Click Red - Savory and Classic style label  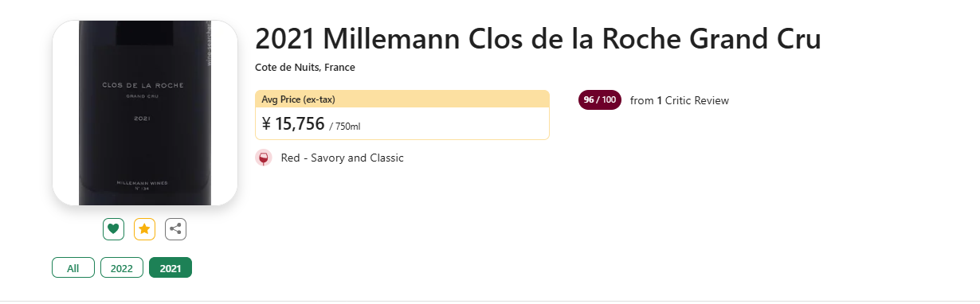pyautogui.click(x=343, y=158)
